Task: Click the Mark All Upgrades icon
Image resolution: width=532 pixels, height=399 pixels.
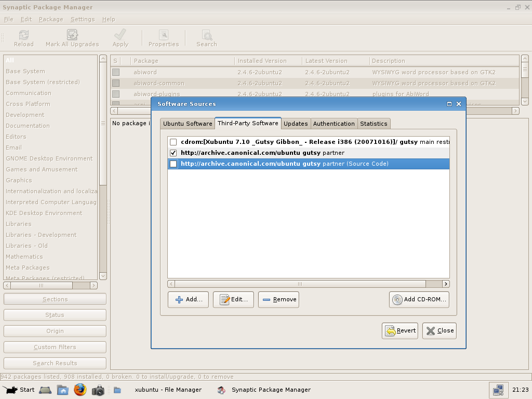Action: pos(72,35)
